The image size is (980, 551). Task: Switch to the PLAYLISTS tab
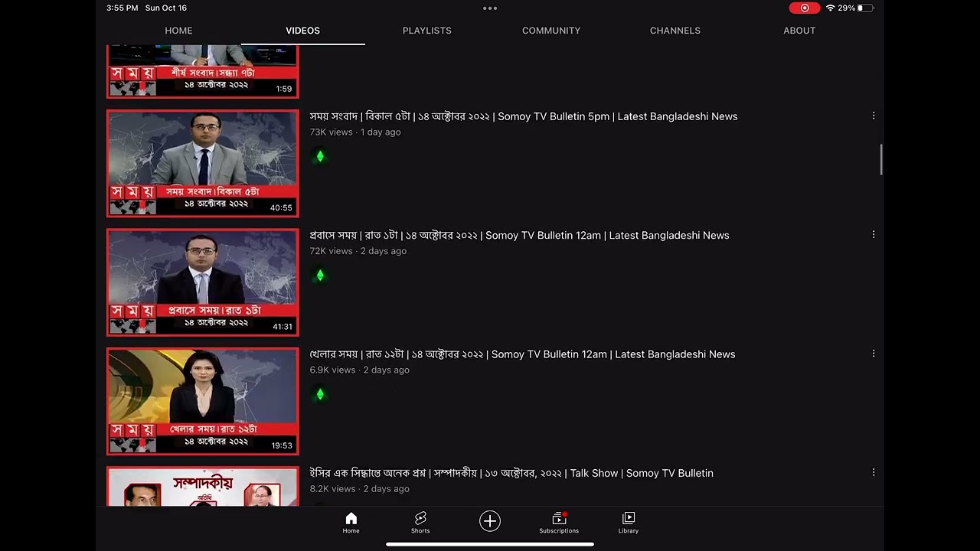427,31
